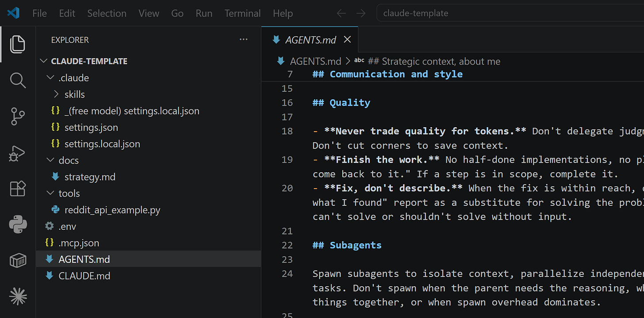Image resolution: width=644 pixels, height=318 pixels.
Task: Open the Search view in activity bar
Action: point(18,80)
